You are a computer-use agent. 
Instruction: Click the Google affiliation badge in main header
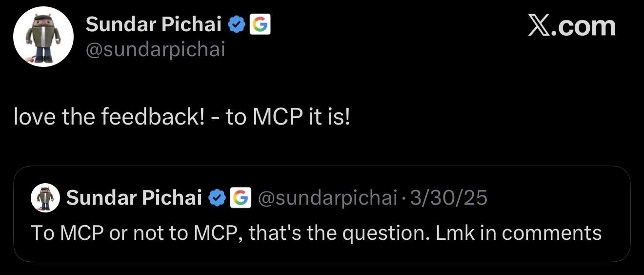pyautogui.click(x=260, y=24)
